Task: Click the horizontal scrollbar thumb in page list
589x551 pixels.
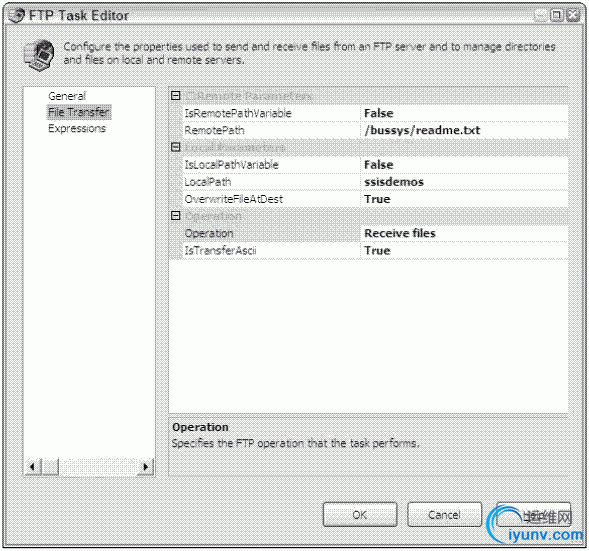Action: point(50,467)
